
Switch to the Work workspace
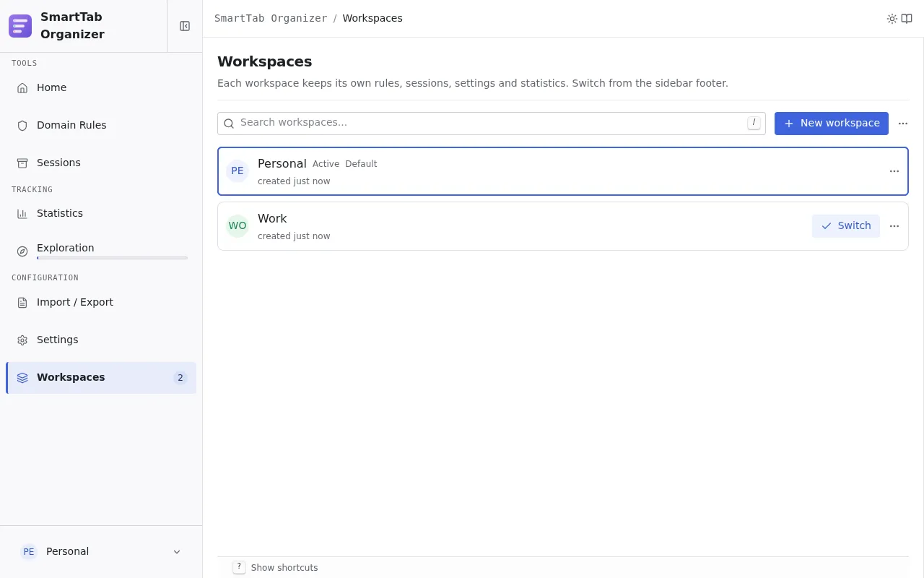coord(846,226)
